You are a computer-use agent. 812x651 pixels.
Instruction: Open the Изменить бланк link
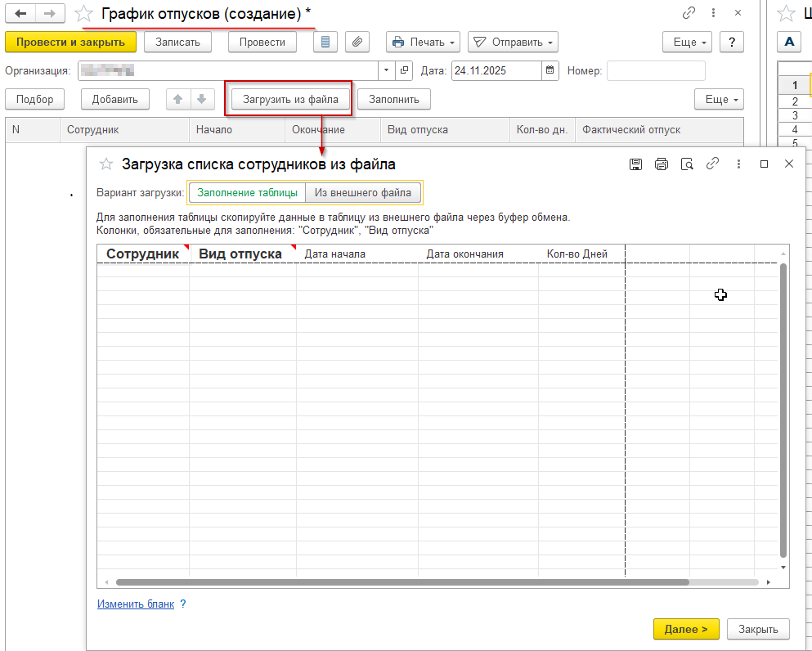pos(136,604)
